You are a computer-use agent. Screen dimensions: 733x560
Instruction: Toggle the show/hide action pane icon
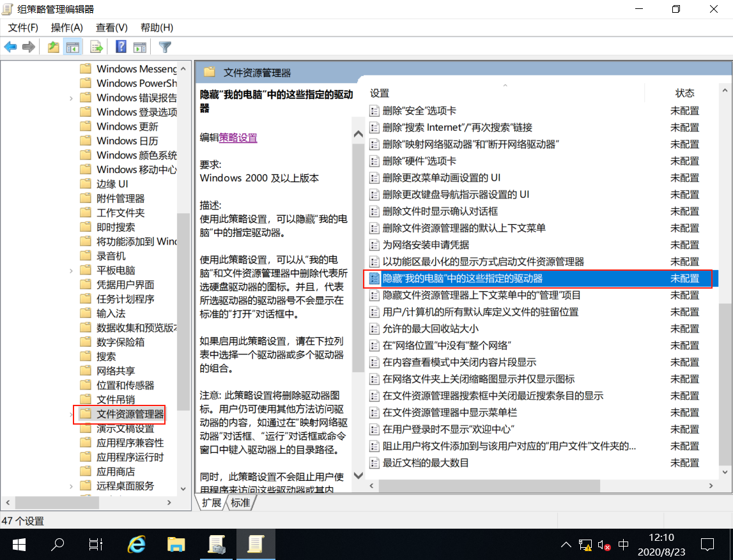click(x=140, y=47)
